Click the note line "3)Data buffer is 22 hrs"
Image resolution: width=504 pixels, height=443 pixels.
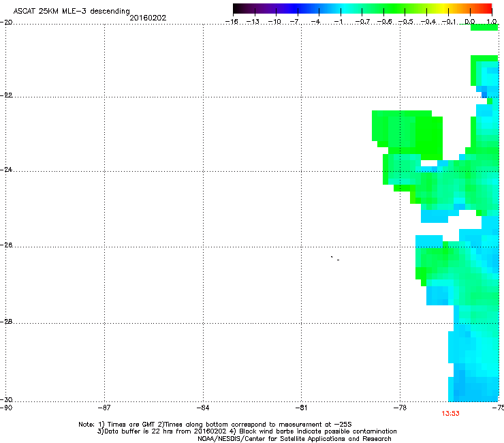(x=247, y=431)
